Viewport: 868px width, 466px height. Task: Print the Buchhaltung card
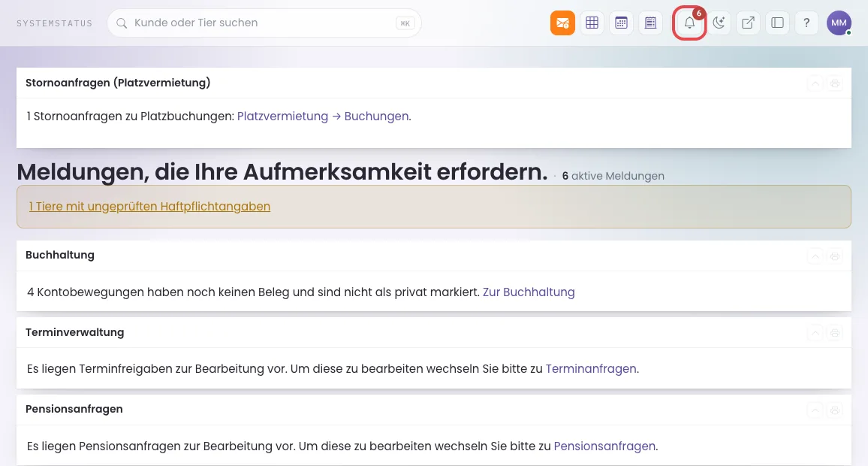point(835,256)
